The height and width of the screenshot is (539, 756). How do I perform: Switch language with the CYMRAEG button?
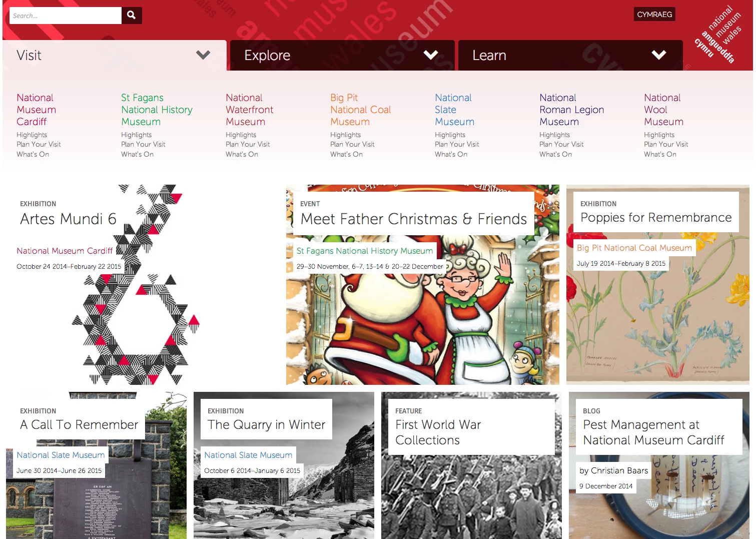(x=654, y=15)
